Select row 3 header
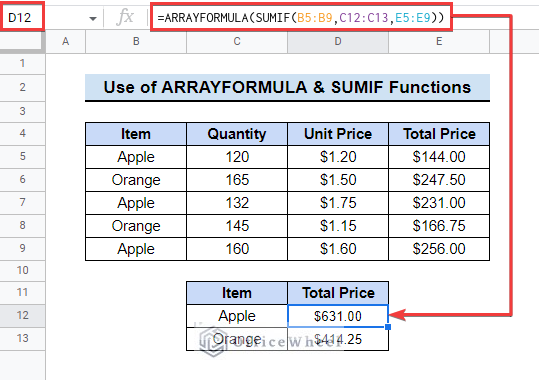539x380 pixels. [22, 111]
